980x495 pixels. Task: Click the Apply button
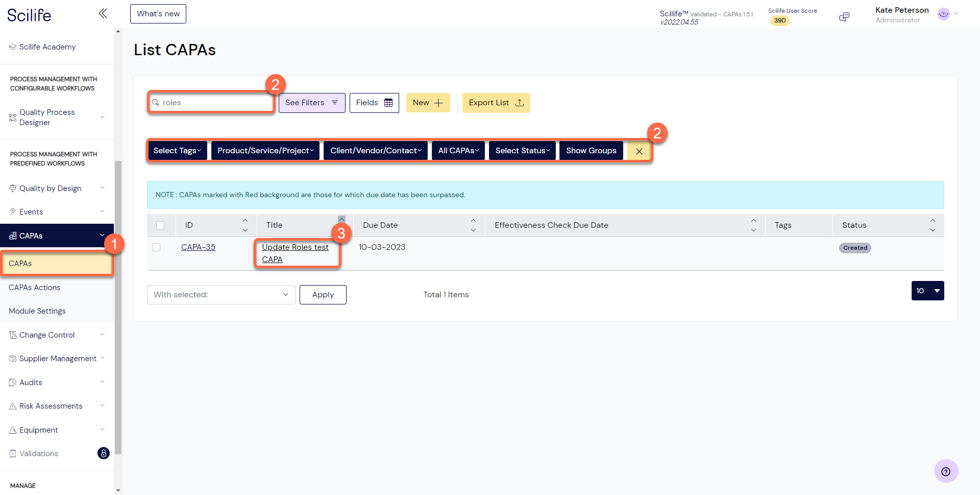point(323,294)
